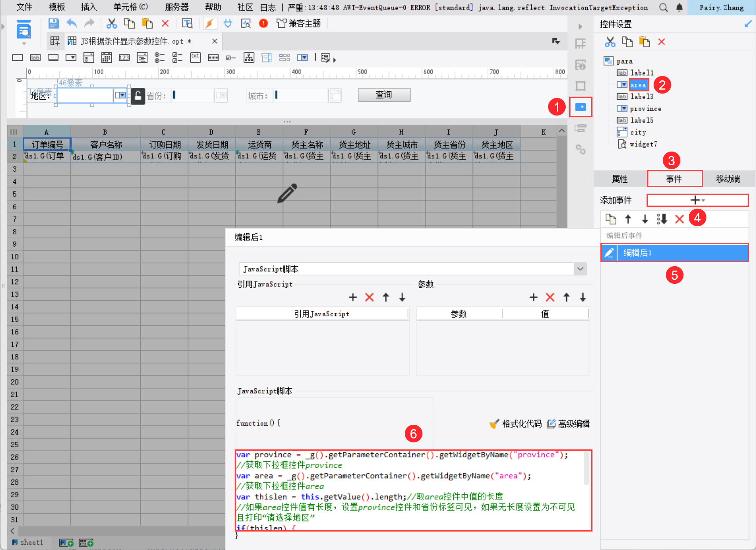Open the notifications bell
Screen dimensions: 756x550
coord(679,7)
